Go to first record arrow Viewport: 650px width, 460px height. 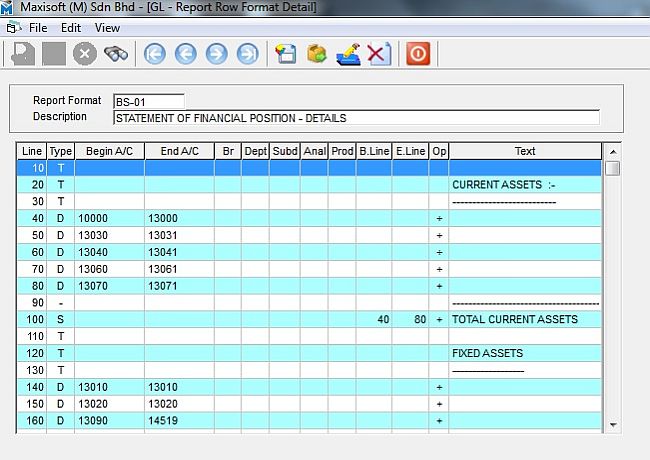tap(155, 54)
